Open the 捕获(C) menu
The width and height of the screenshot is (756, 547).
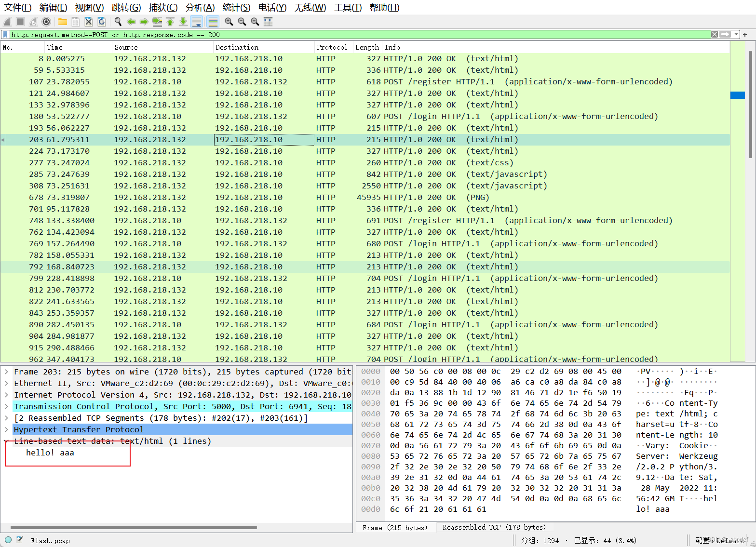coord(163,7)
